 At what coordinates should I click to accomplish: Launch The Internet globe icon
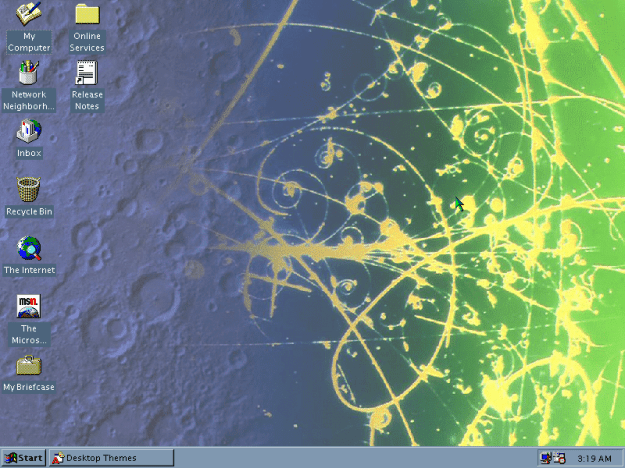pos(28,248)
